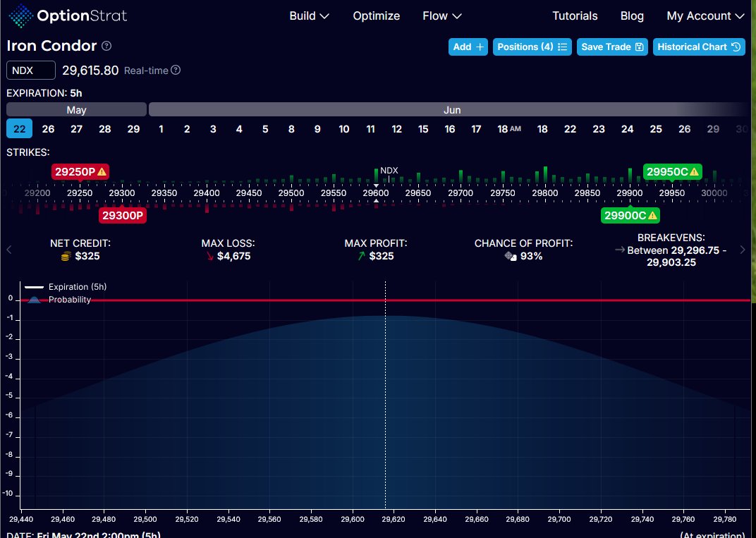Image resolution: width=756 pixels, height=538 pixels.
Task: Select June 24 expiration date
Action: 627,129
